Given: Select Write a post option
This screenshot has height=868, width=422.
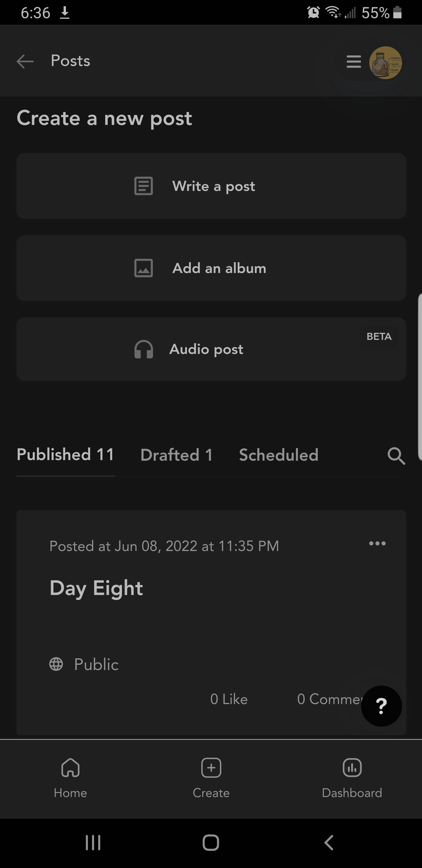Looking at the screenshot, I should tap(211, 186).
